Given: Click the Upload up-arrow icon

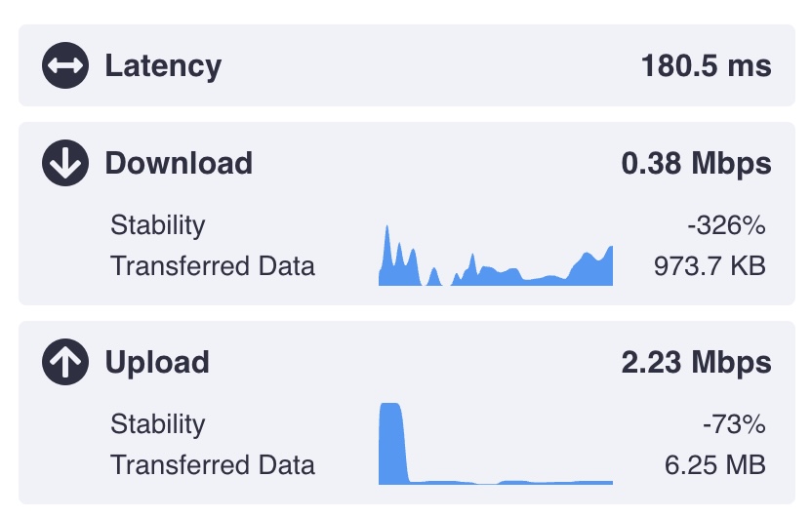Looking at the screenshot, I should point(65,363).
